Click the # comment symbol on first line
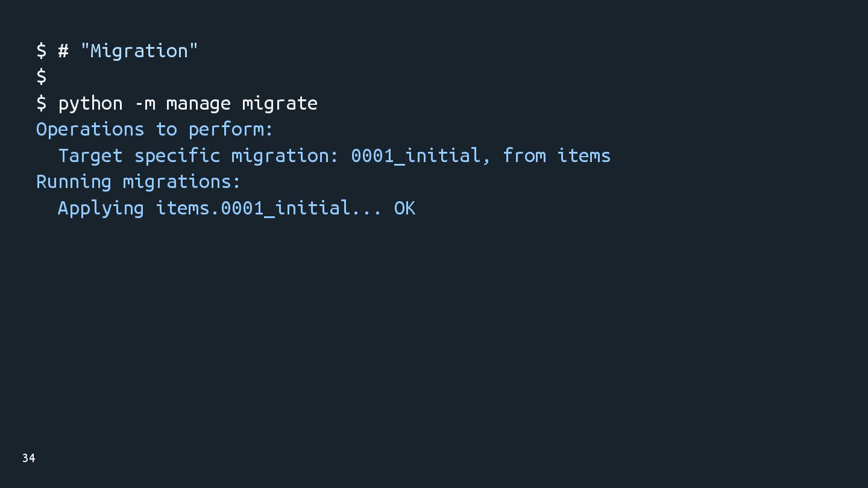This screenshot has width=868, height=488. (x=63, y=51)
